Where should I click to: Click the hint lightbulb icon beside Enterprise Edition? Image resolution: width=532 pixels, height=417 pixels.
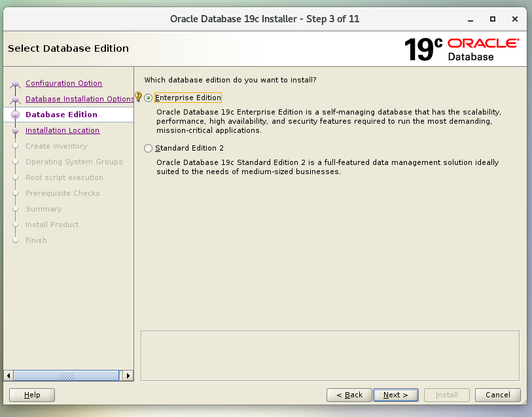coord(138,97)
